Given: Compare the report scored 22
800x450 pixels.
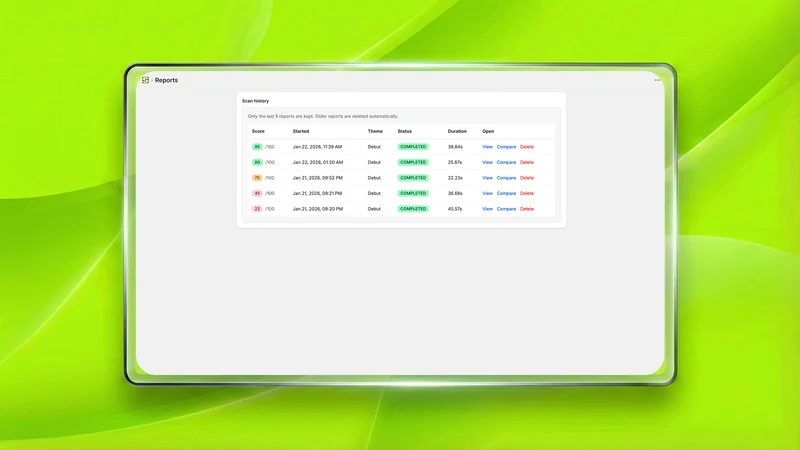Looking at the screenshot, I should [x=506, y=209].
